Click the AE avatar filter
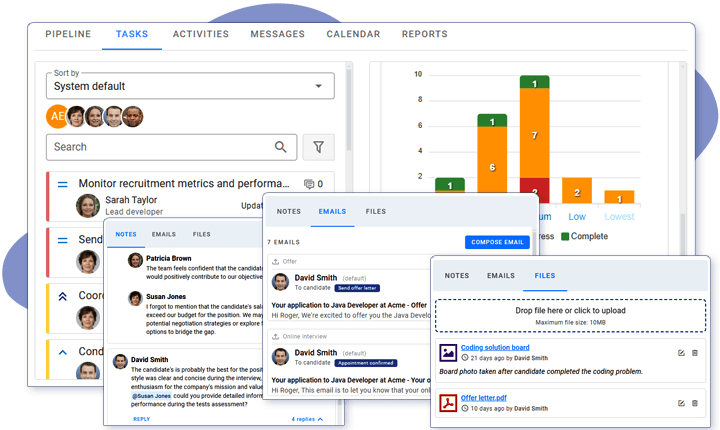 [x=58, y=116]
